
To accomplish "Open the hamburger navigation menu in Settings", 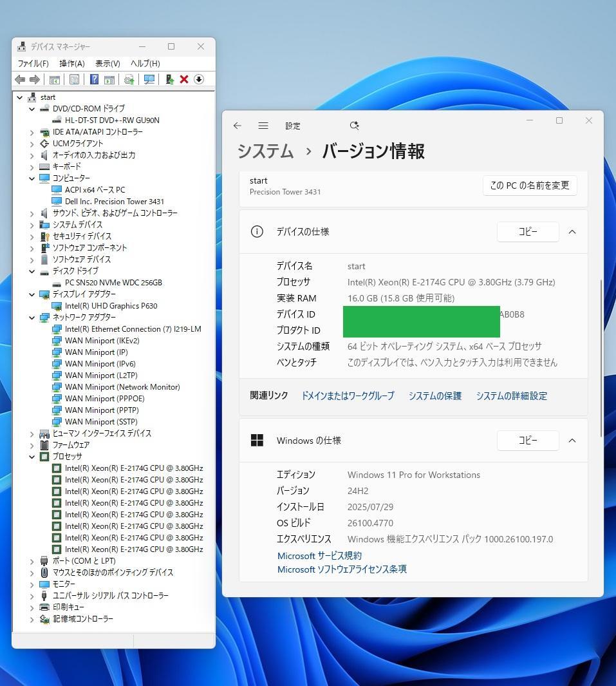I will point(263,126).
